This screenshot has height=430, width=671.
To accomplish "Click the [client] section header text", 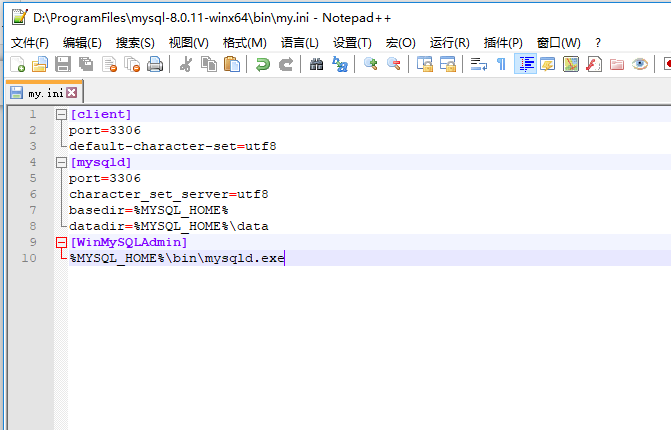I will [101, 114].
